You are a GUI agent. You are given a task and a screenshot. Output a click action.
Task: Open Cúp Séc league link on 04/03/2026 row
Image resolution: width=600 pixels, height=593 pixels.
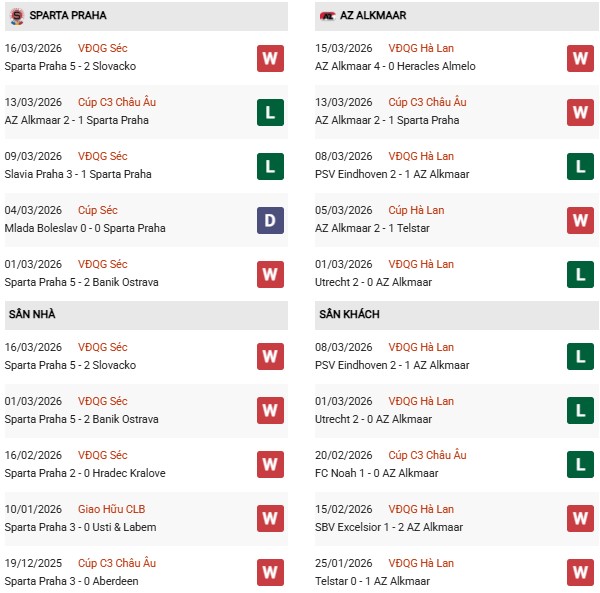point(98,210)
